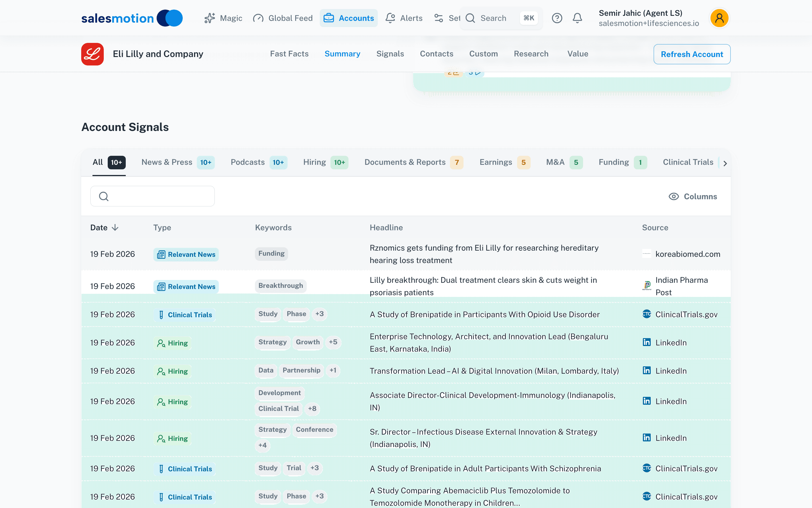Expand +5 keywords in Enterprise Technology row
This screenshot has height=508, width=812.
(333, 342)
